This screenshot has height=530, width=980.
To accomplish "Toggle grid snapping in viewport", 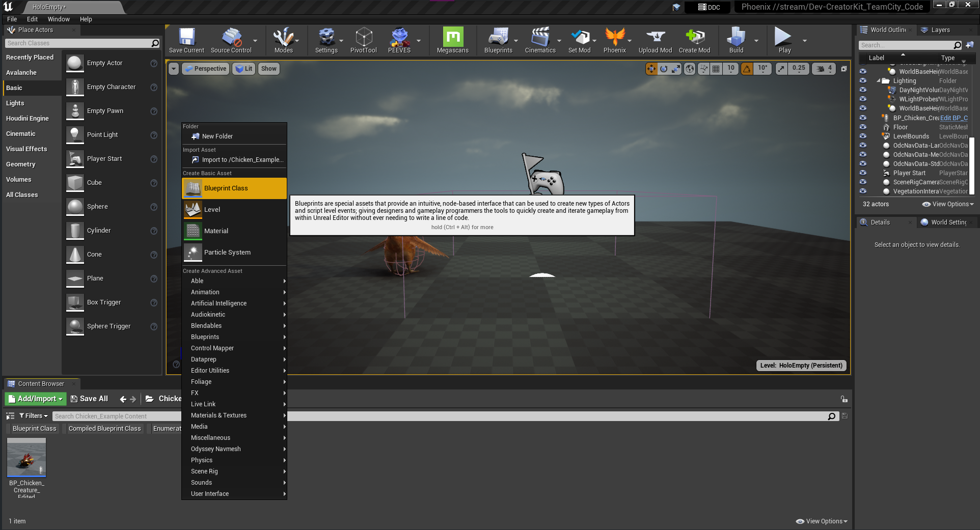I will pyautogui.click(x=716, y=69).
